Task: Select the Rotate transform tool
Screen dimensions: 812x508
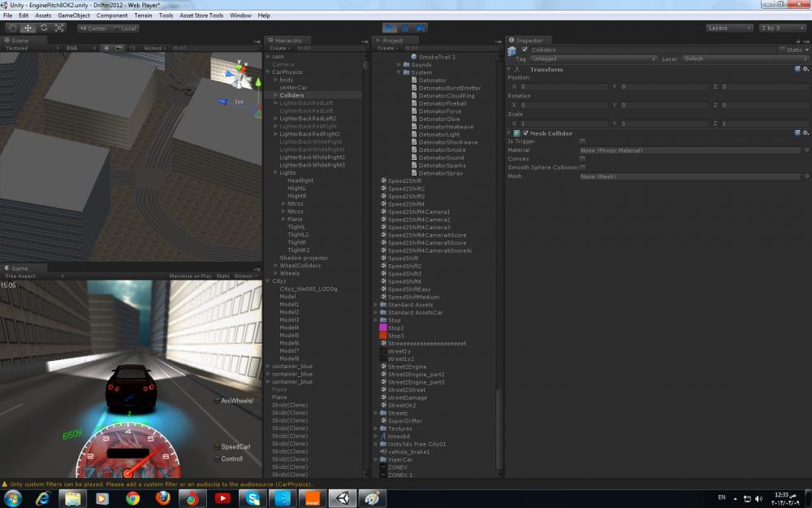Action: 44,28
